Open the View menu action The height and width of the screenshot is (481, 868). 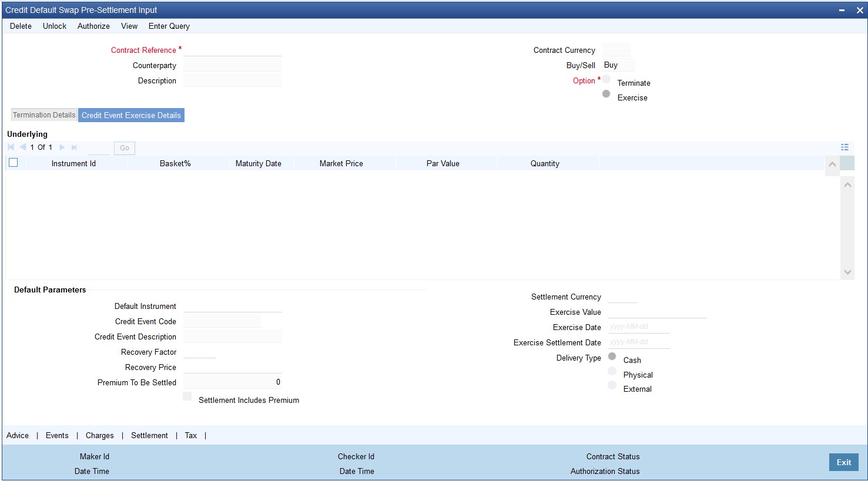129,26
